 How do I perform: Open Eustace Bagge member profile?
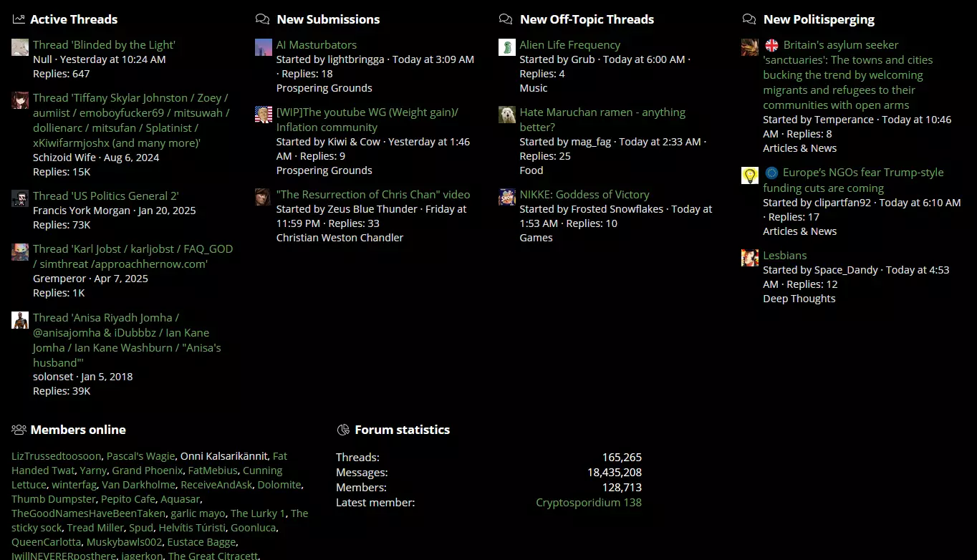coord(202,543)
